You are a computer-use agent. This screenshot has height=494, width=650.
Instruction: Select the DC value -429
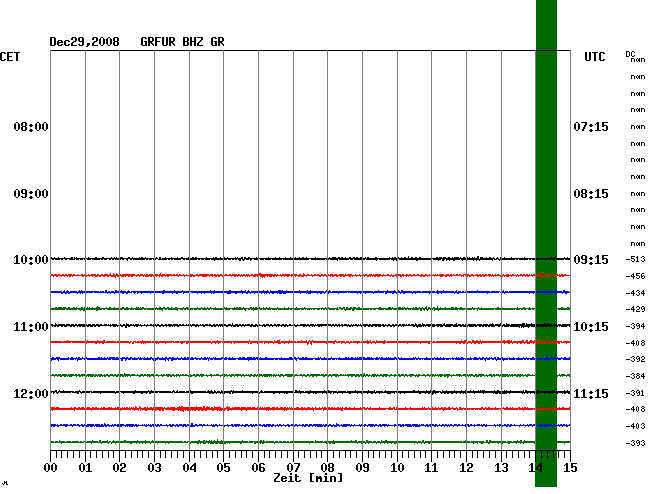tap(635, 309)
